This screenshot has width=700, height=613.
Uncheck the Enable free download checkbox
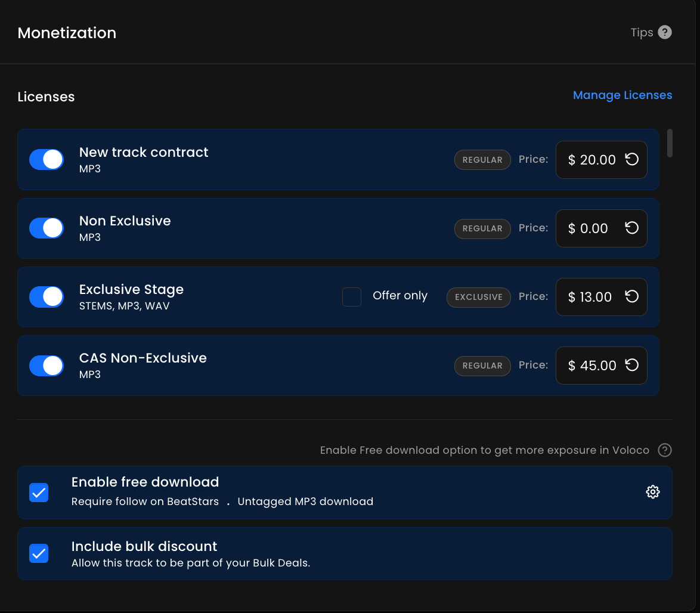click(x=39, y=493)
